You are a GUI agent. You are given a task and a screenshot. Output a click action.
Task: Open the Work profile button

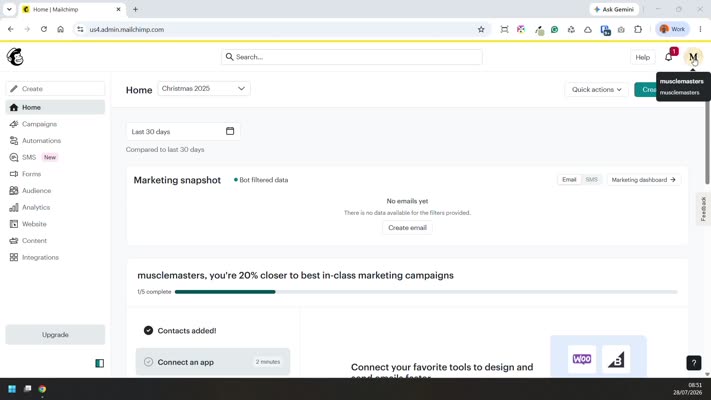(x=672, y=29)
